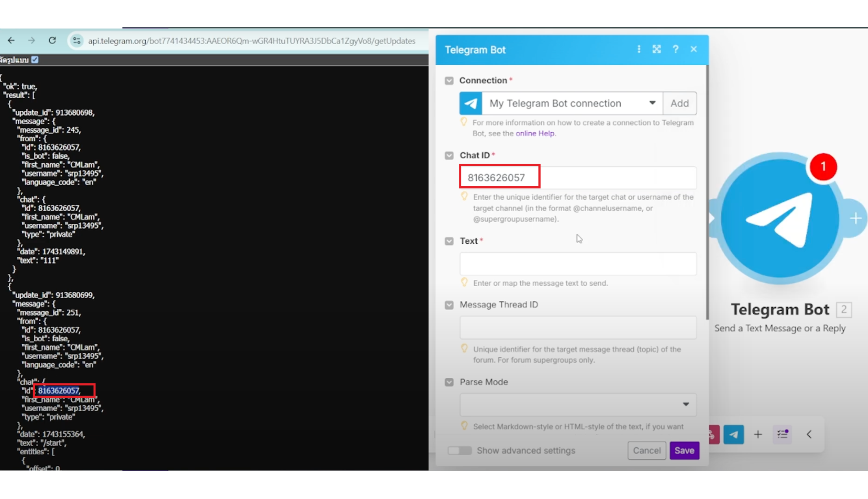The height and width of the screenshot is (499, 868).
Task: Click the checklist icon in bottom toolbar
Action: [x=782, y=435]
